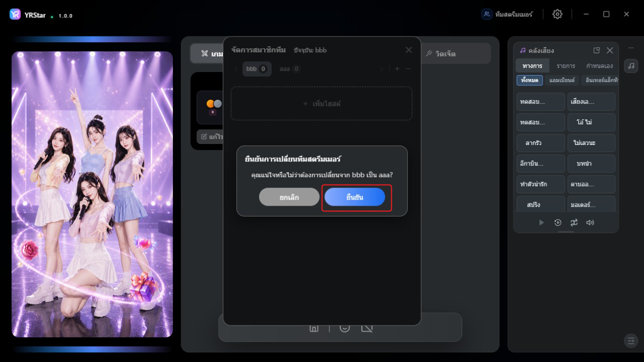644x362 pixels.
Task: Click the เพิ่มโฮสต์ add host area
Action: point(321,103)
